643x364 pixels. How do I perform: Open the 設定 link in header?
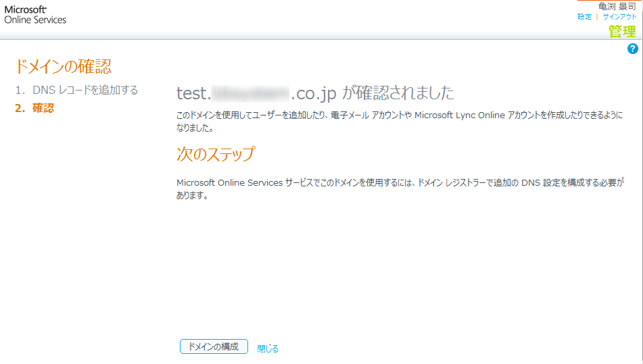584,17
